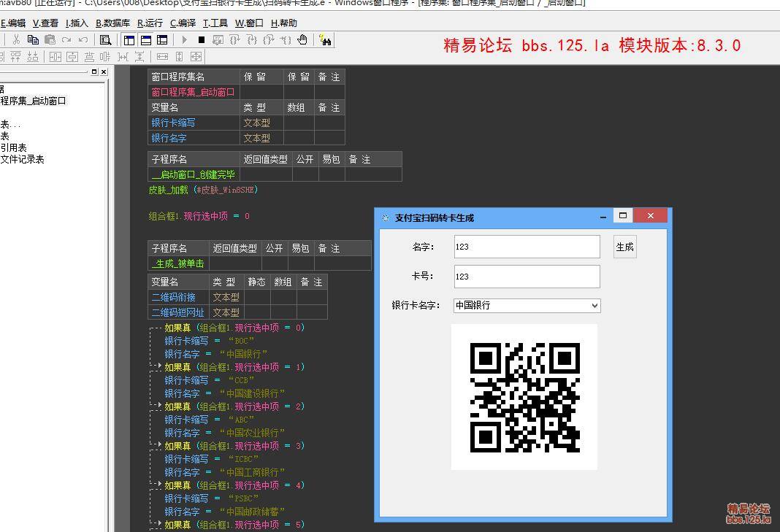Close the left work panel with its X button
The height and width of the screenshot is (532, 780).
[104, 72]
